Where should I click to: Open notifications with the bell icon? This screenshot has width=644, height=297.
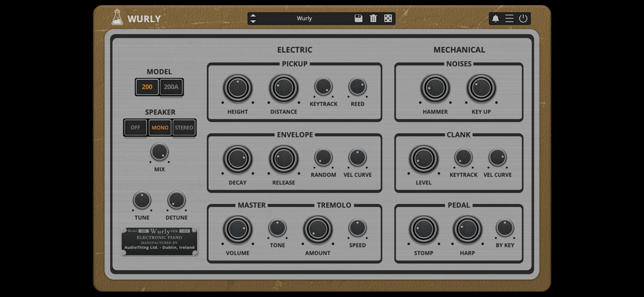[x=496, y=18]
